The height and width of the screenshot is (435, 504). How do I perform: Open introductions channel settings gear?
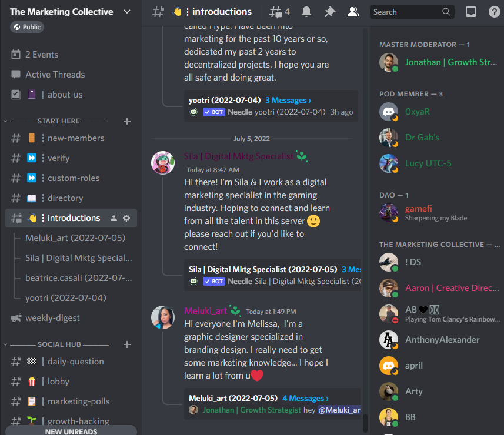point(126,218)
